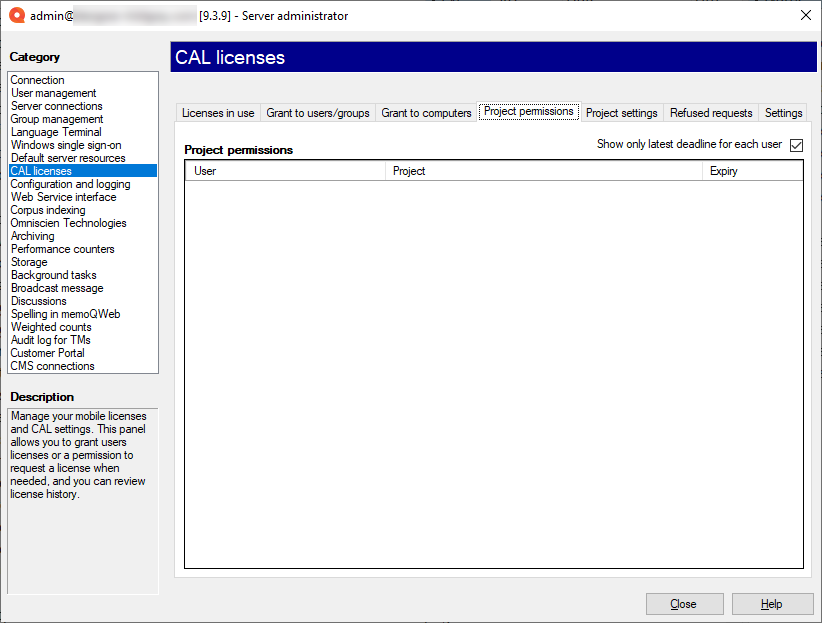
Task: Sort by the Project column header
Action: [x=543, y=171]
